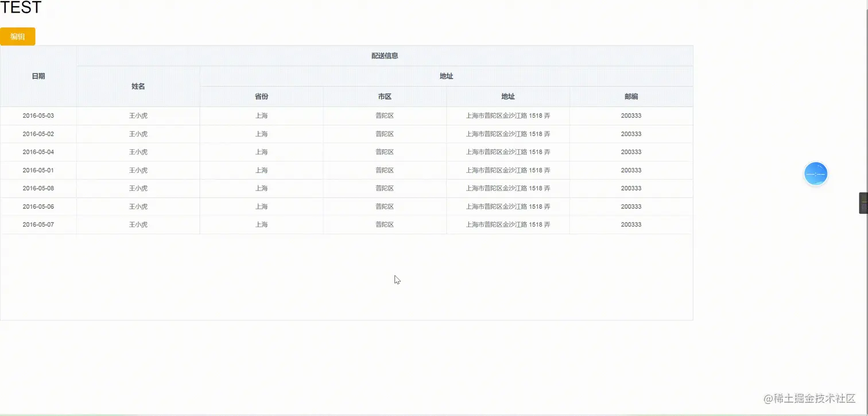Click 200333 in the 2016-05-01 row

[x=631, y=170]
